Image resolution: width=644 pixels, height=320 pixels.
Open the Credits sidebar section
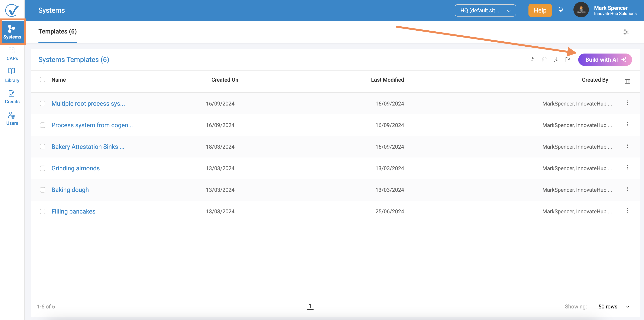12,97
